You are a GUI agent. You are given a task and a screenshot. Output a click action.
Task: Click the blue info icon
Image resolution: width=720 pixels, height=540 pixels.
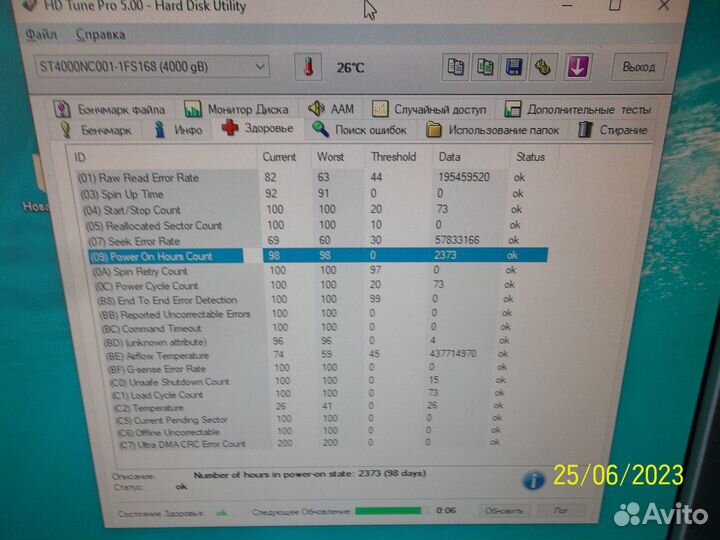tap(534, 480)
